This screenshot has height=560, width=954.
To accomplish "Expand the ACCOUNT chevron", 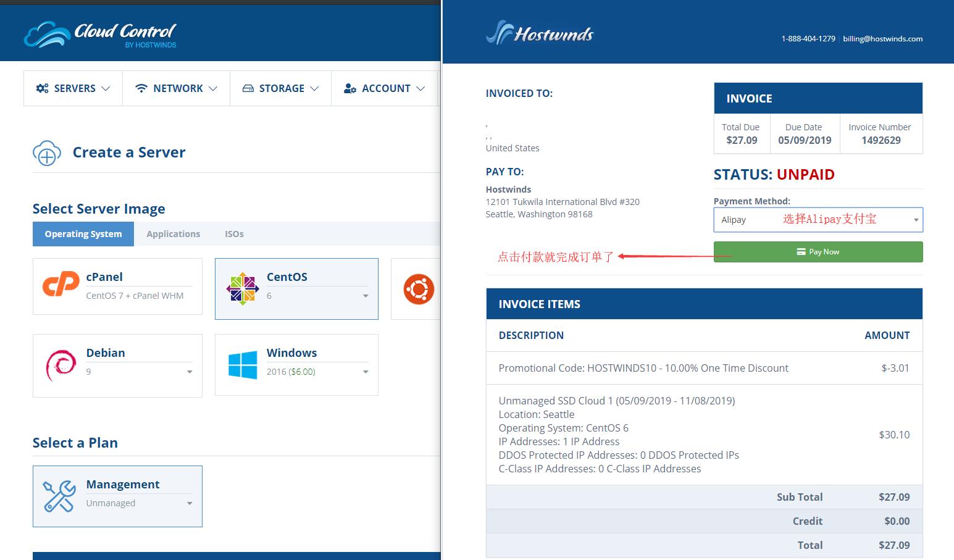I will (421, 89).
